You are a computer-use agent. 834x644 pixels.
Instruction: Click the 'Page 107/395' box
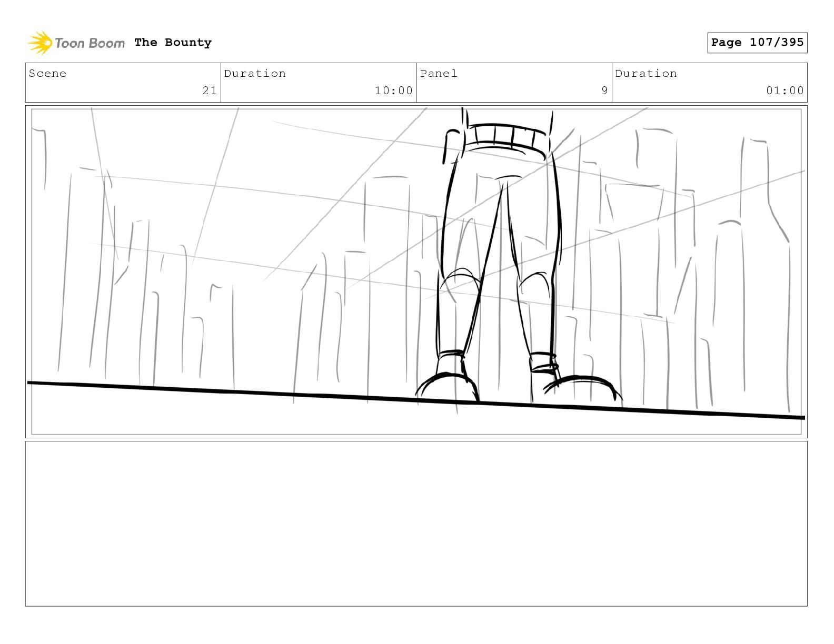point(757,43)
